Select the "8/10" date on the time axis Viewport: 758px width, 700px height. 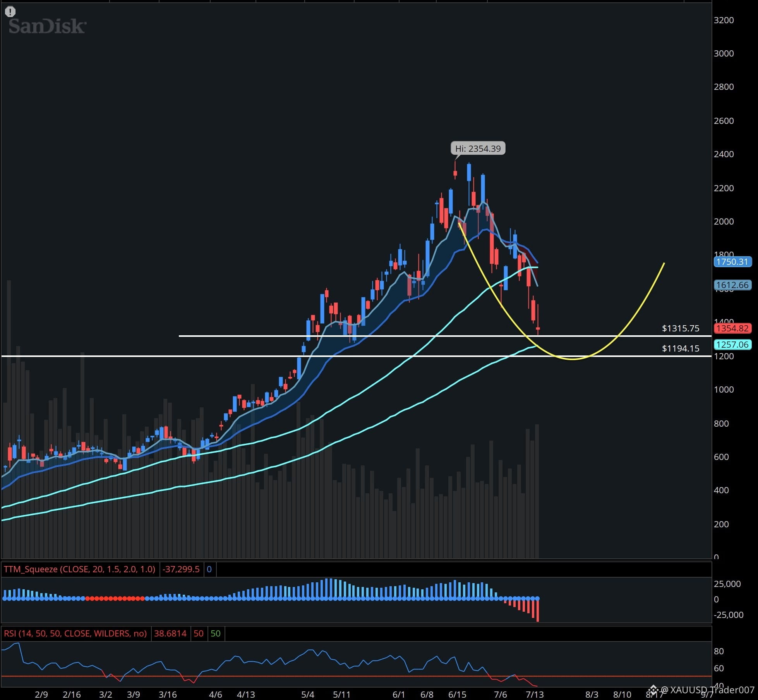(622, 694)
